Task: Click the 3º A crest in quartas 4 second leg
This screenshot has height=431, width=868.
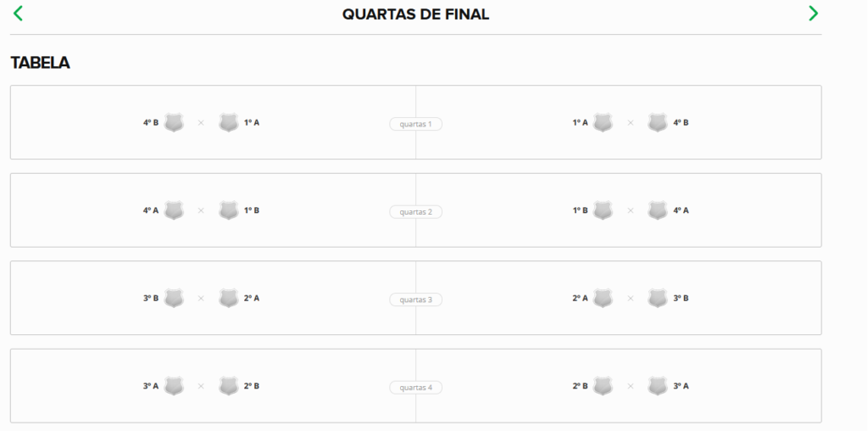Action: (658, 386)
